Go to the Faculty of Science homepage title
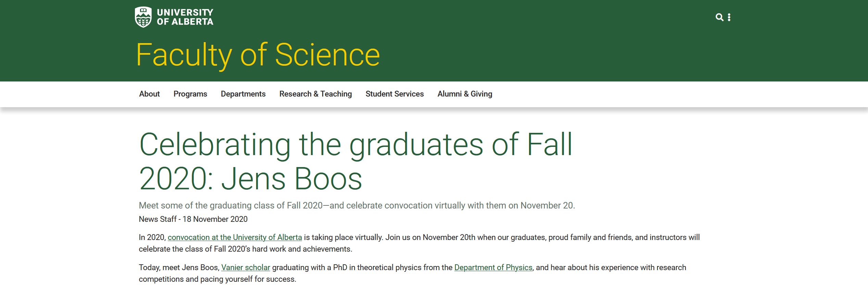 [x=258, y=55]
